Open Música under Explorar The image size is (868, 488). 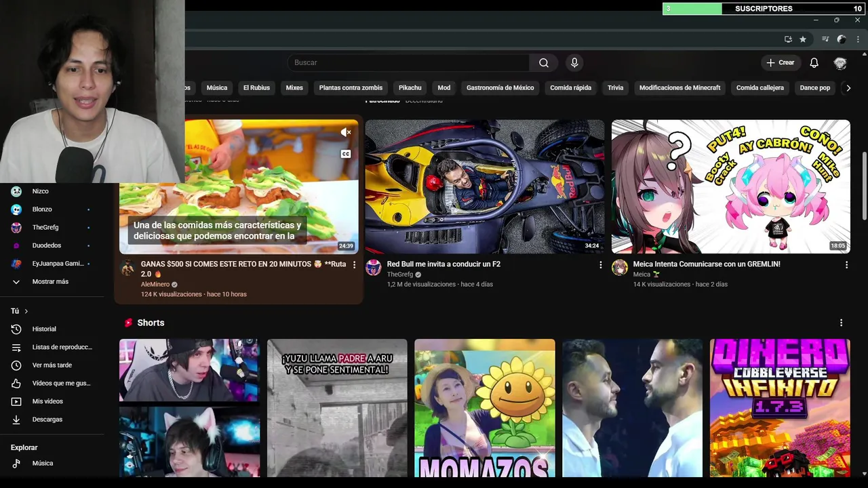pyautogui.click(x=52, y=463)
